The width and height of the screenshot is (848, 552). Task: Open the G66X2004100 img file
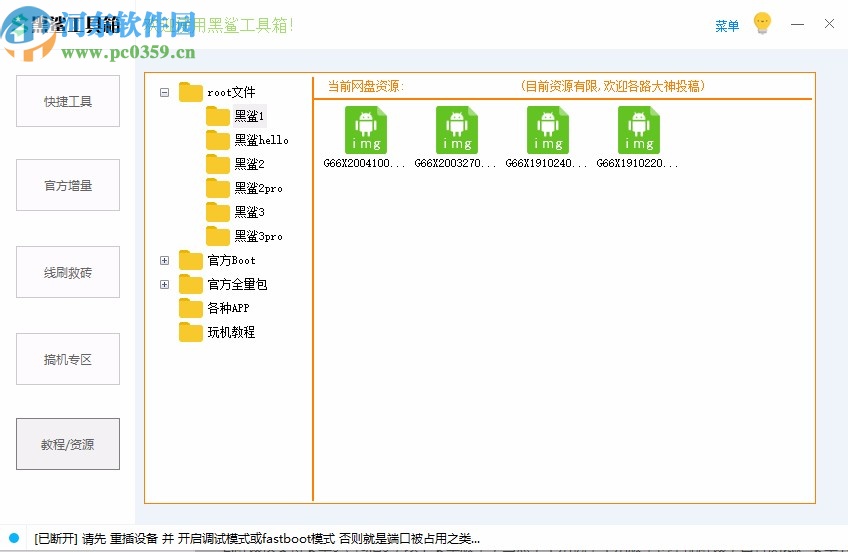[x=366, y=130]
